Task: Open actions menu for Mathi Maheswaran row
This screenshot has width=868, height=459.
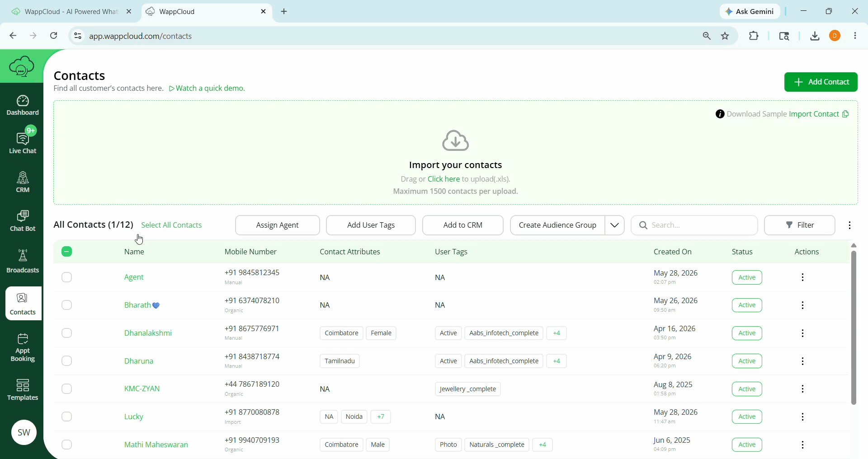Action: tap(802, 445)
